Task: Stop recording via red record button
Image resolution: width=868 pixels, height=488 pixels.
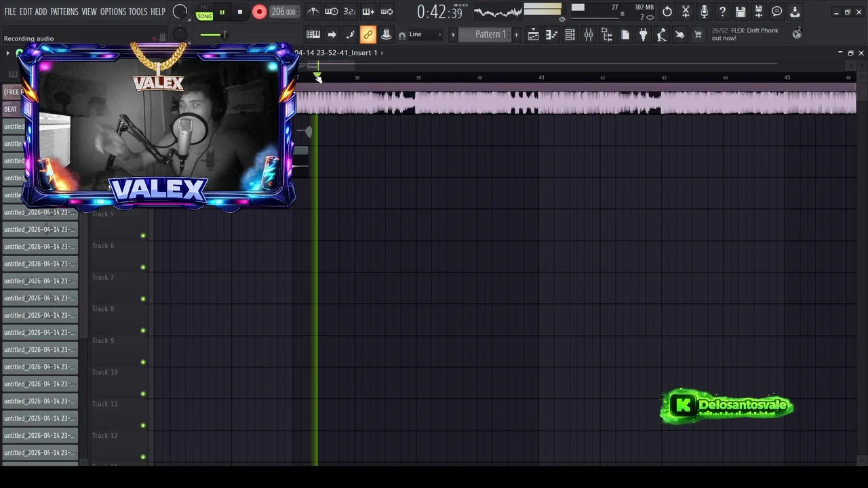Action: 259,12
